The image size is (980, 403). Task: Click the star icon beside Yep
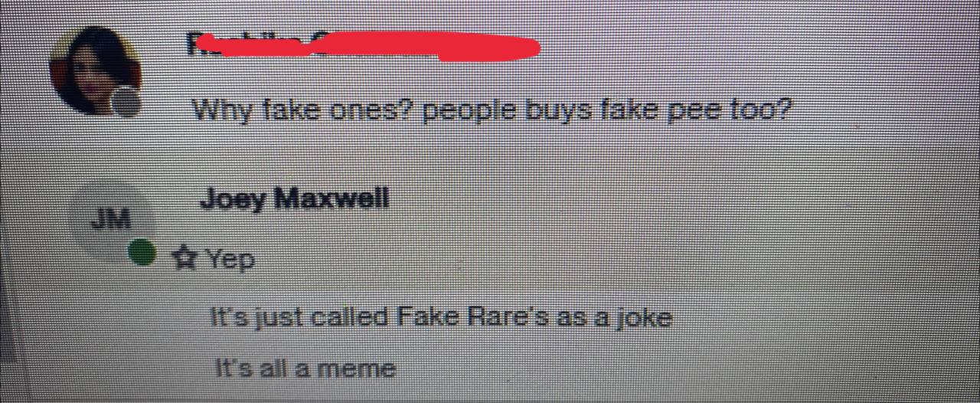point(184,258)
